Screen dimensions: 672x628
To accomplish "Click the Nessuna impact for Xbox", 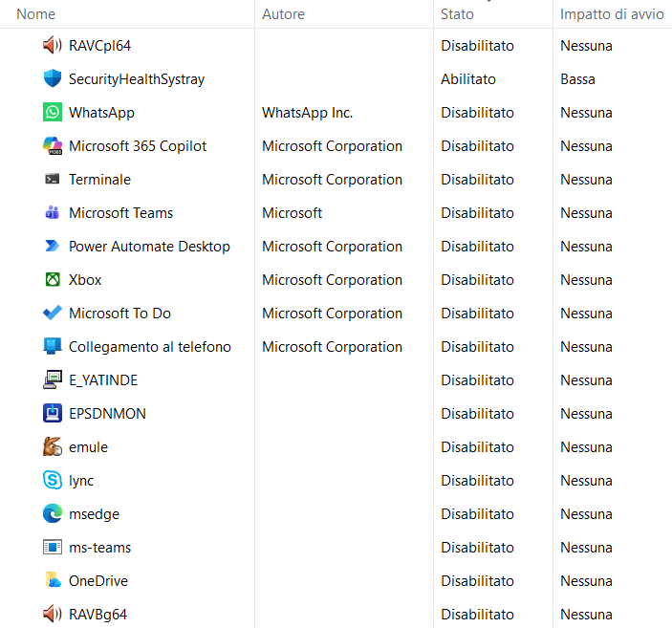I will coord(586,279).
